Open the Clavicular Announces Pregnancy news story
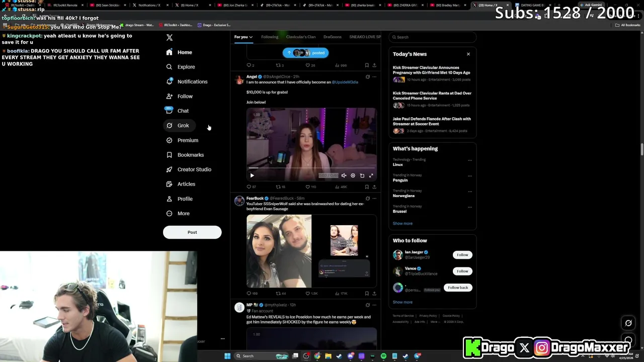Viewport: 644px width, 362px height. pos(432,73)
